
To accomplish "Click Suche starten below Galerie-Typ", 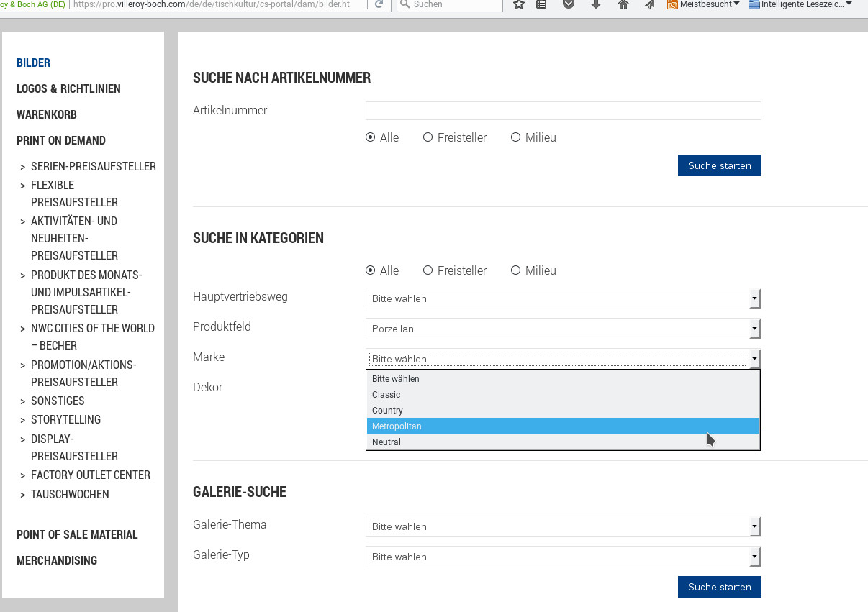I will click(719, 587).
